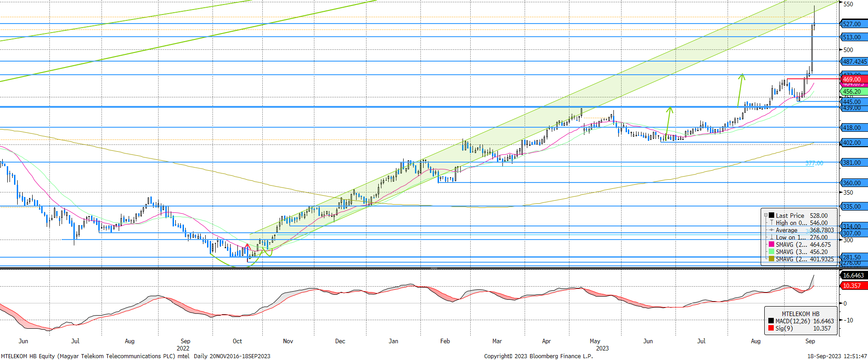Click the 402.00 price level tag
The height and width of the screenshot is (360, 868).
click(x=854, y=143)
